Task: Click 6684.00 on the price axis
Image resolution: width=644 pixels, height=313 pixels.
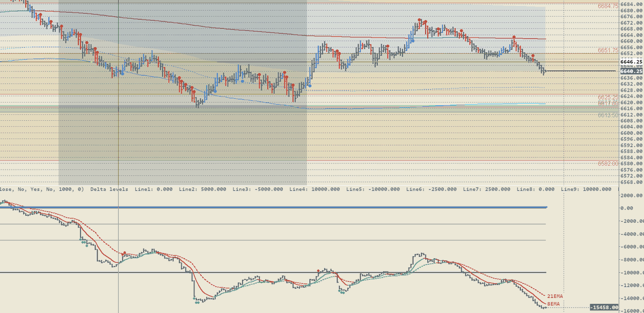Action: point(631,4)
